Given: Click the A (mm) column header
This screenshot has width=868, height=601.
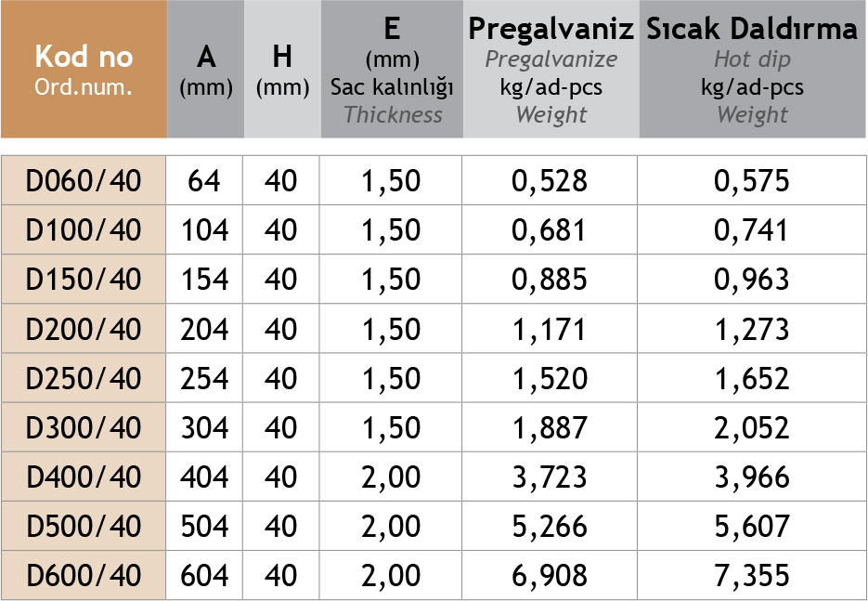Looking at the screenshot, I should coord(206,70).
